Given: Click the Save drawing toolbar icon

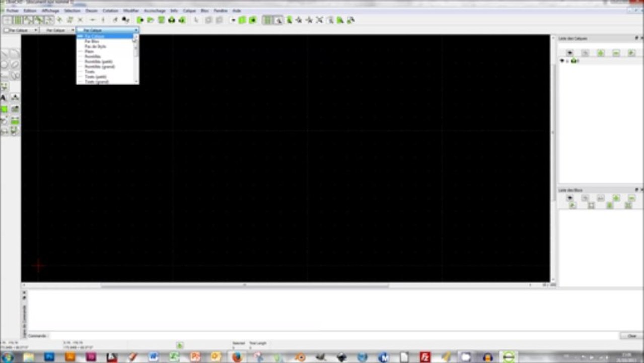Looking at the screenshot, I should (x=161, y=20).
